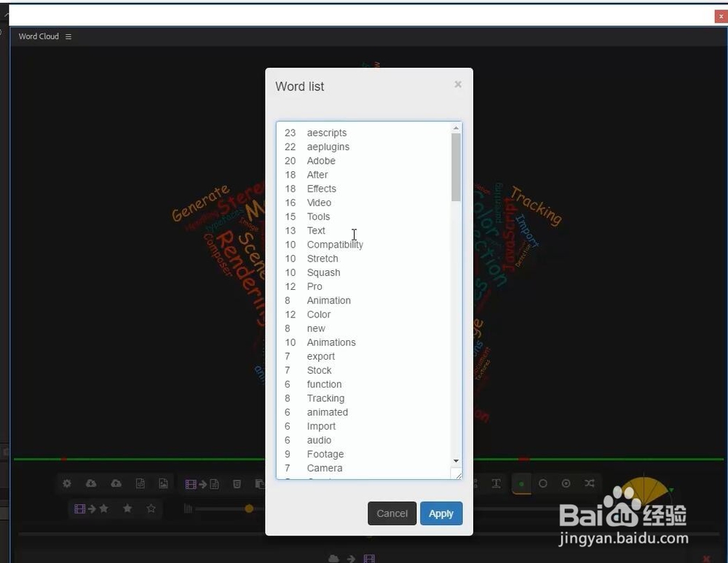Click the 'Tools' entry in the list

[x=318, y=216]
